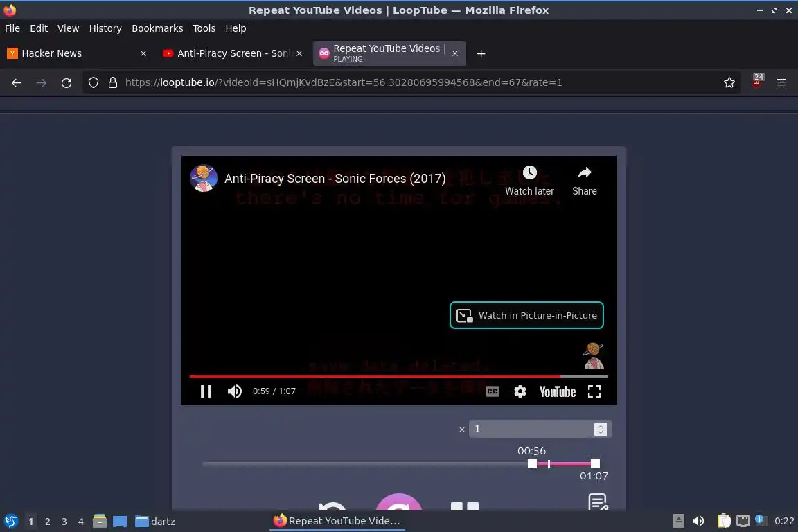Toggle the pink loop button
The width and height of the screenshot is (798, 532).
coord(398,502)
